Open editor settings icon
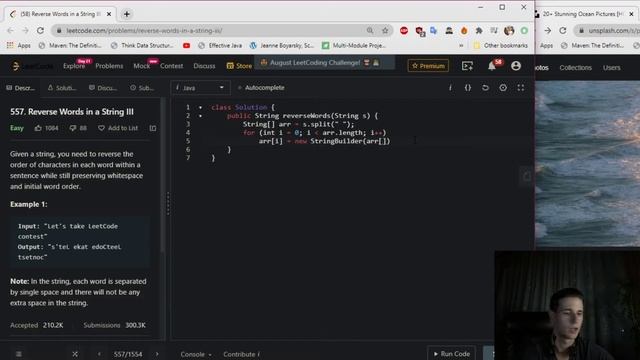The width and height of the screenshot is (640, 360). pos(503,88)
